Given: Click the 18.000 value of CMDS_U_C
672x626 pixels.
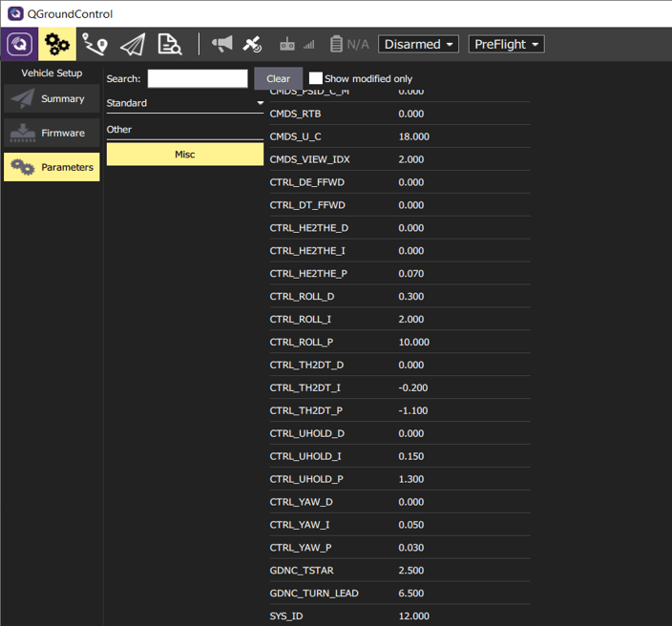Looking at the screenshot, I should pyautogui.click(x=414, y=136).
